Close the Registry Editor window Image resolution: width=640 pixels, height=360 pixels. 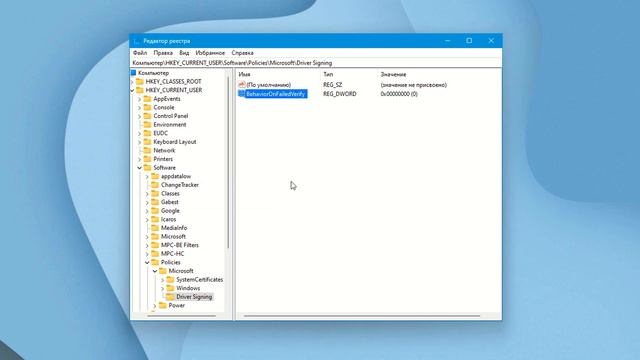click(491, 41)
